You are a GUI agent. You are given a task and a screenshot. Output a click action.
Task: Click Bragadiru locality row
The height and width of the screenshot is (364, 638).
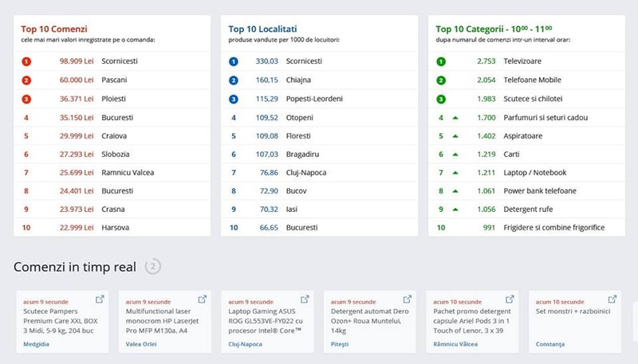pyautogui.click(x=320, y=154)
